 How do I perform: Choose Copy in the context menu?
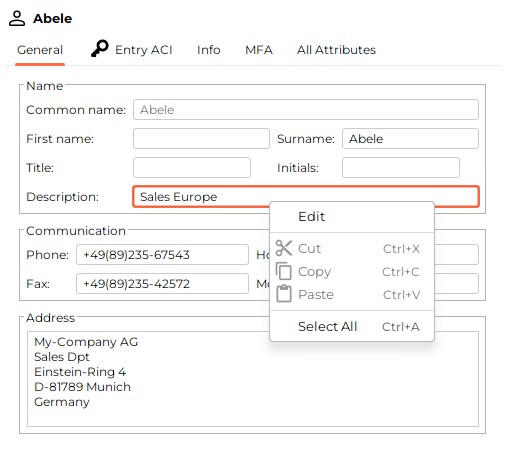pyautogui.click(x=352, y=272)
